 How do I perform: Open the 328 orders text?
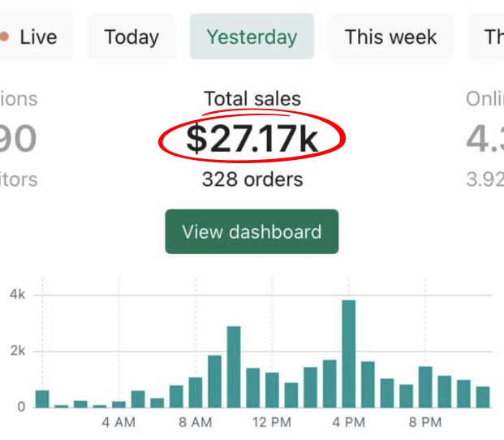coord(252,179)
